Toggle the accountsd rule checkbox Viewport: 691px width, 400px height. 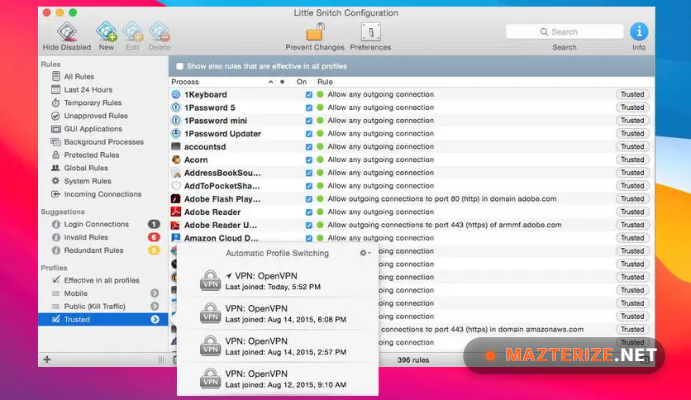(309, 147)
